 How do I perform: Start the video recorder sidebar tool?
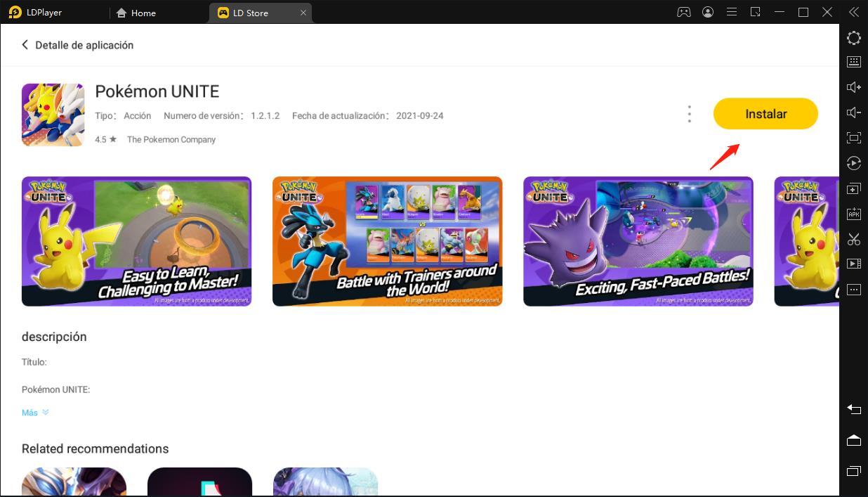click(854, 264)
